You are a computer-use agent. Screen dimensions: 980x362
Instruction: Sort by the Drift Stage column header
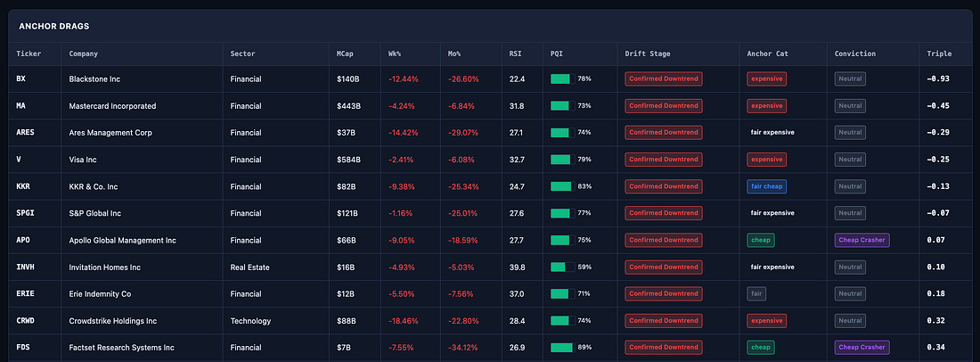pyautogui.click(x=648, y=53)
